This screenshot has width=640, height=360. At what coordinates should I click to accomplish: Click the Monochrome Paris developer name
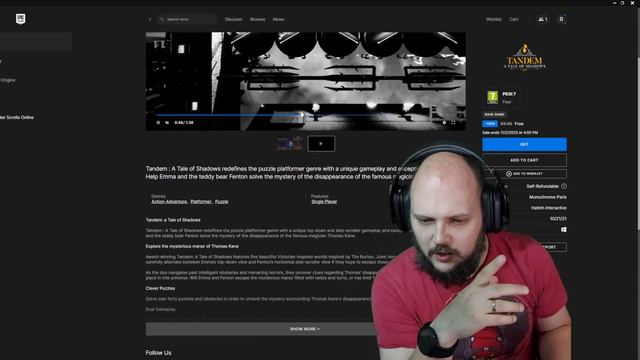[548, 197]
